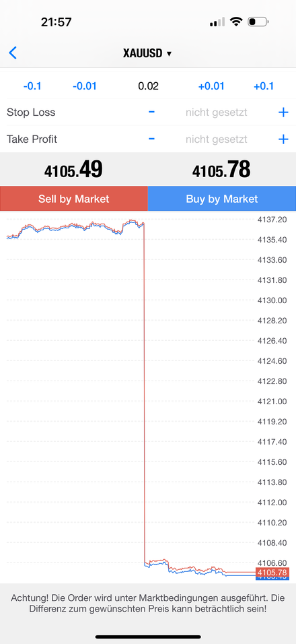
Task: Select the Stop Loss value field
Action: 216,112
